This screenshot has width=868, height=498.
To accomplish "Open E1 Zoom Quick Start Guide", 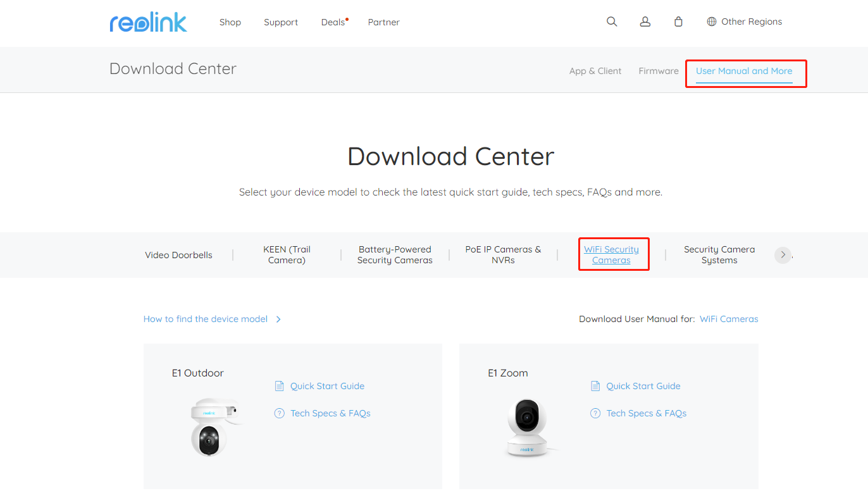I will coord(643,386).
